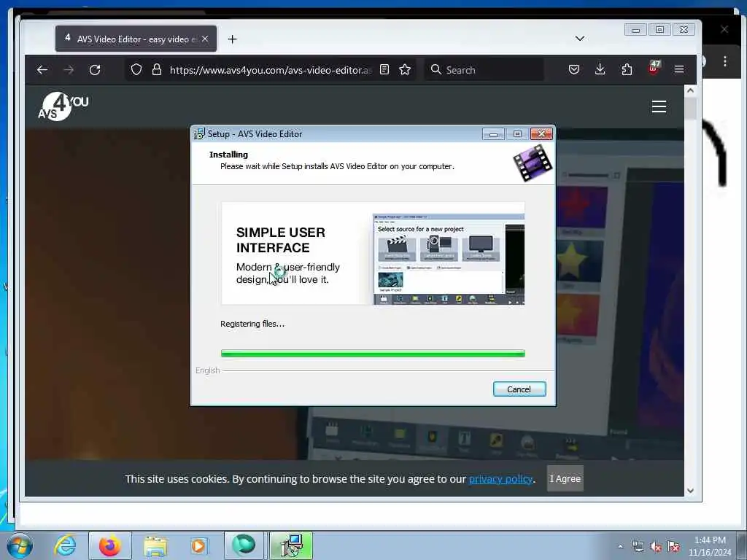Viewport: 747px width, 560px height.
Task: Go back in Firefox
Action: tap(42, 70)
